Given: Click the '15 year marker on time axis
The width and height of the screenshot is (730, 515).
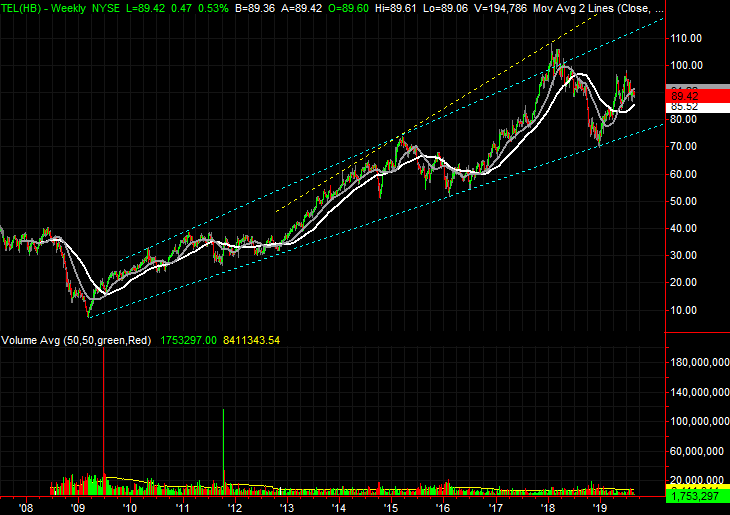Looking at the screenshot, I should pos(392,508).
